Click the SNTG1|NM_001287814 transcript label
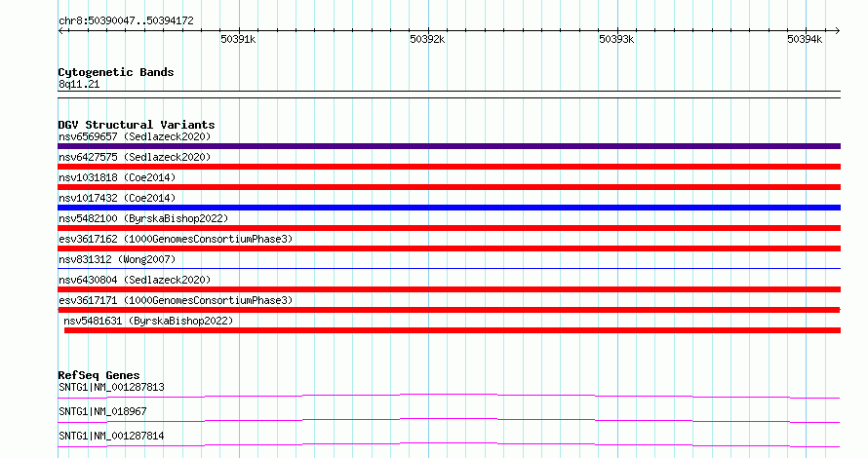The width and height of the screenshot is (868, 458). [111, 436]
